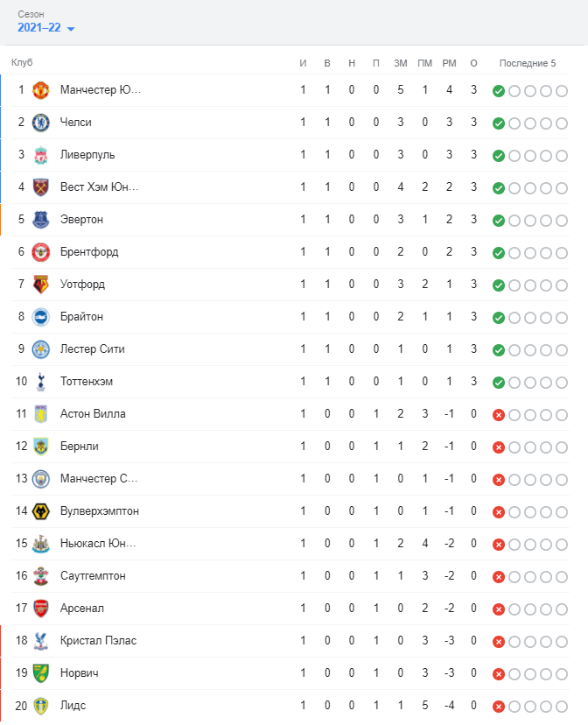The width and height of the screenshot is (588, 725).
Task: Click the Norwich canary crest icon
Action: [41, 673]
